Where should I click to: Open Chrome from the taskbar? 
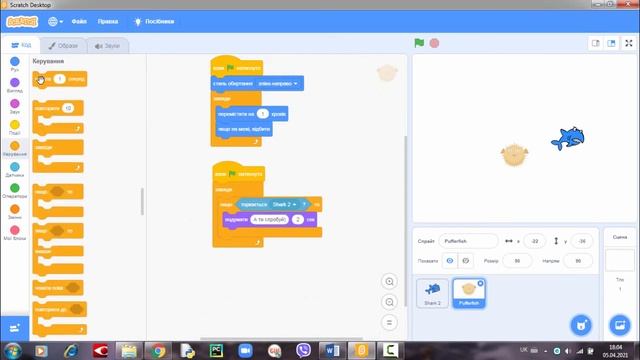coord(158,351)
